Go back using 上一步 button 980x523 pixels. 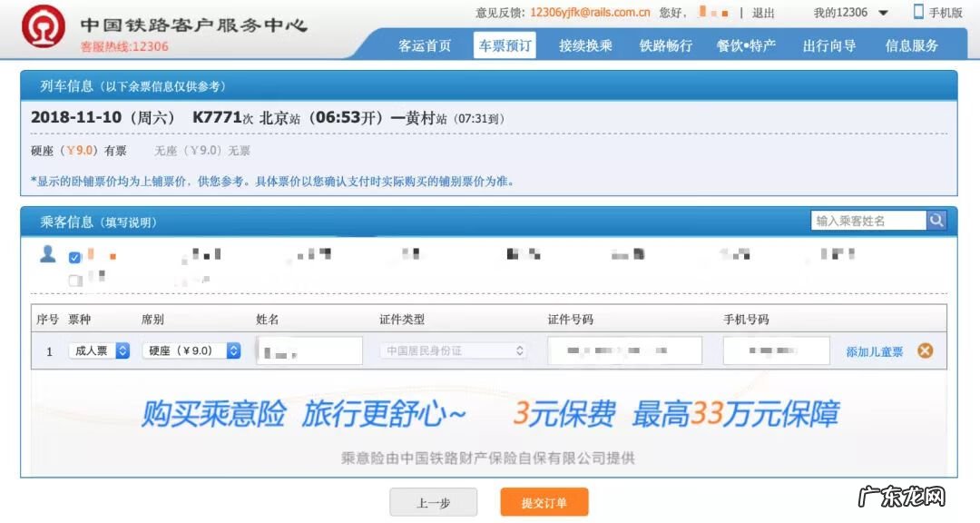[434, 502]
